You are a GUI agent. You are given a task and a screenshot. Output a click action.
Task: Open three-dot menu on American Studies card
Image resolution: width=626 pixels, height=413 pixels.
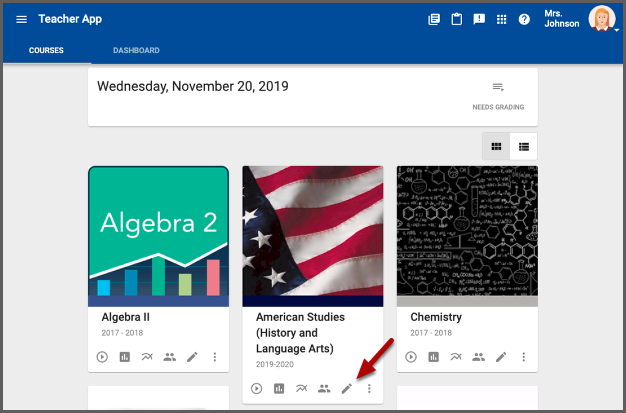point(369,388)
